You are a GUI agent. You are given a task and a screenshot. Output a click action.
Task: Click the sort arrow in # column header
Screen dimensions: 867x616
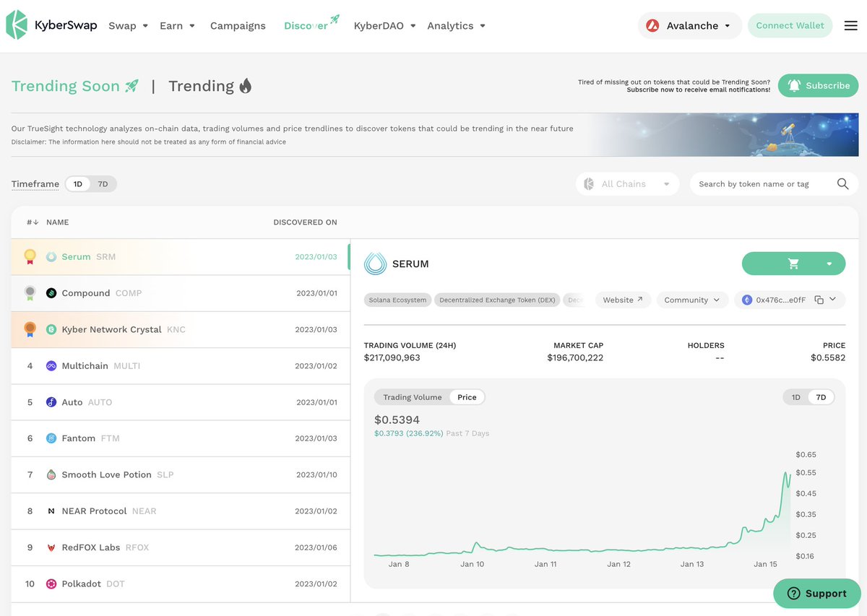tap(35, 222)
